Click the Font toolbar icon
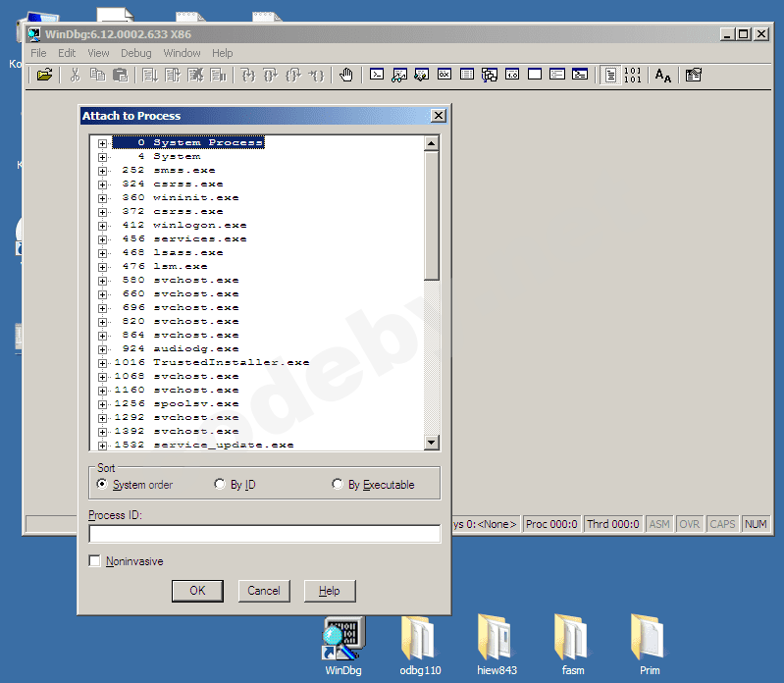This screenshot has height=683, width=784. click(x=663, y=75)
